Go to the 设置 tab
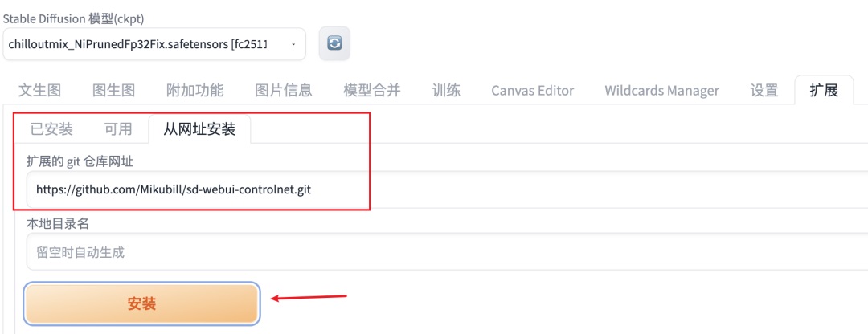The image size is (868, 334). point(764,90)
